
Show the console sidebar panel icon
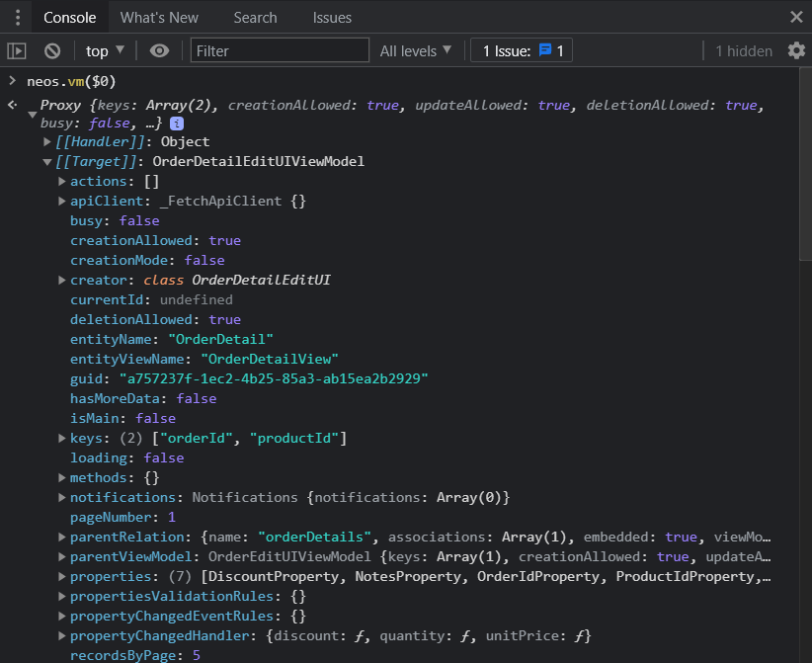tap(17, 50)
